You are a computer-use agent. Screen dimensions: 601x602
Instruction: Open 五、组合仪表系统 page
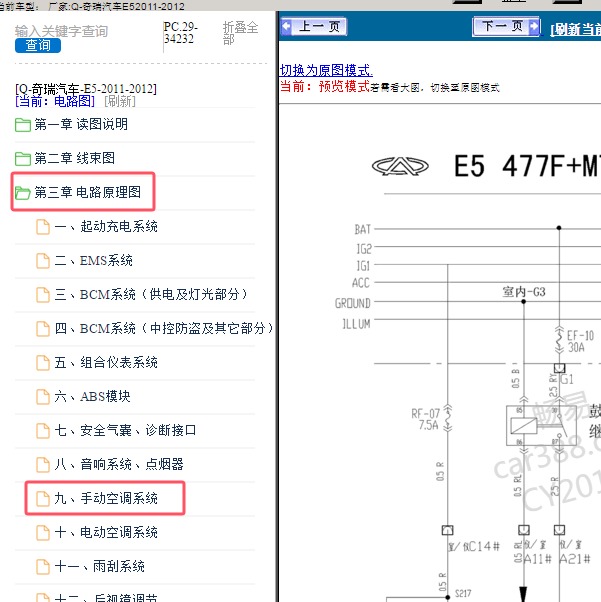106,362
